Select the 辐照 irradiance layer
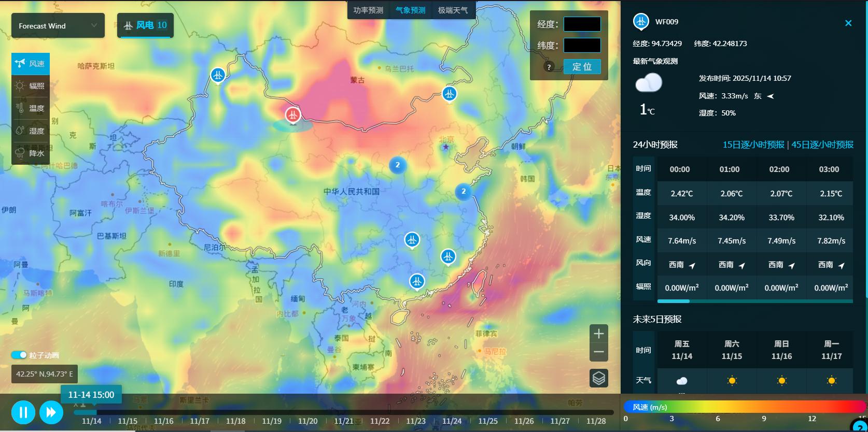 31,86
